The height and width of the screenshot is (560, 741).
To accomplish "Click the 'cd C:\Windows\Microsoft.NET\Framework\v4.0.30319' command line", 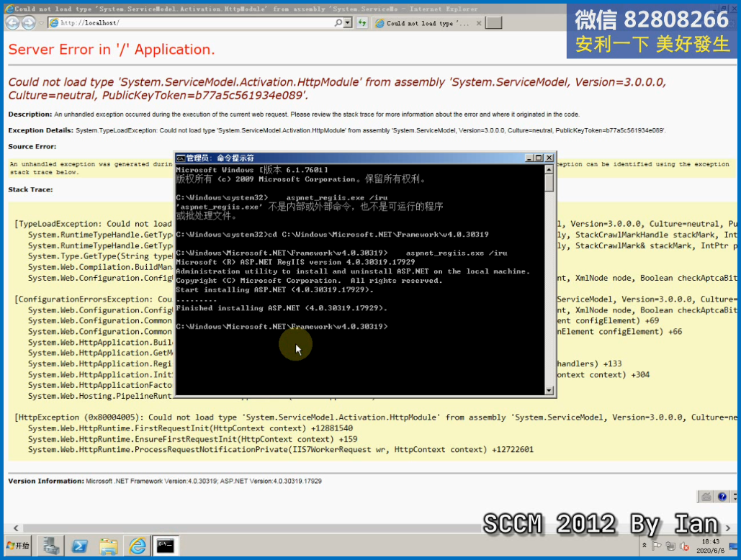I will click(x=378, y=235).
